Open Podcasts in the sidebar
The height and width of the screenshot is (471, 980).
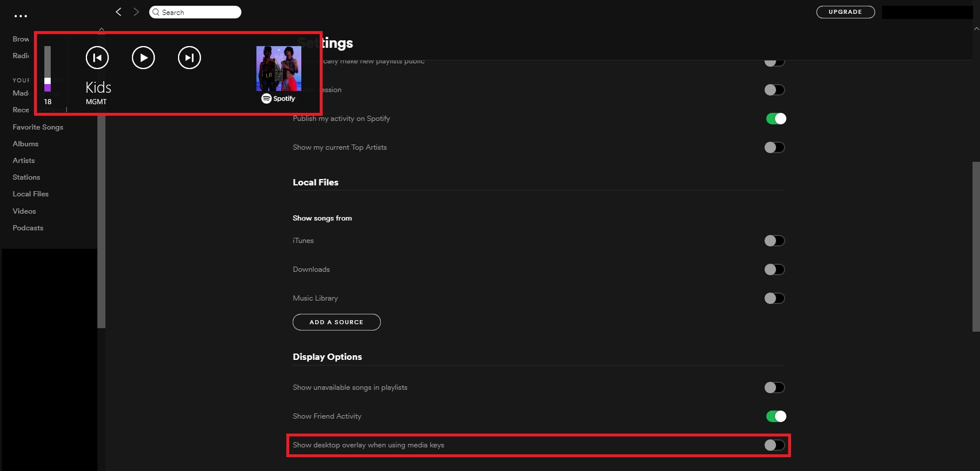coord(28,228)
